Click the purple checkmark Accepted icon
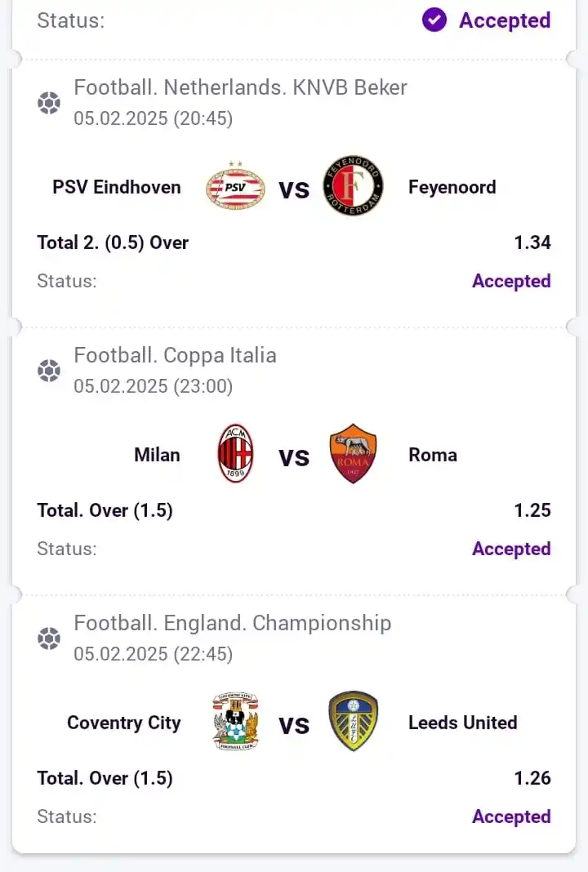 coord(434,20)
